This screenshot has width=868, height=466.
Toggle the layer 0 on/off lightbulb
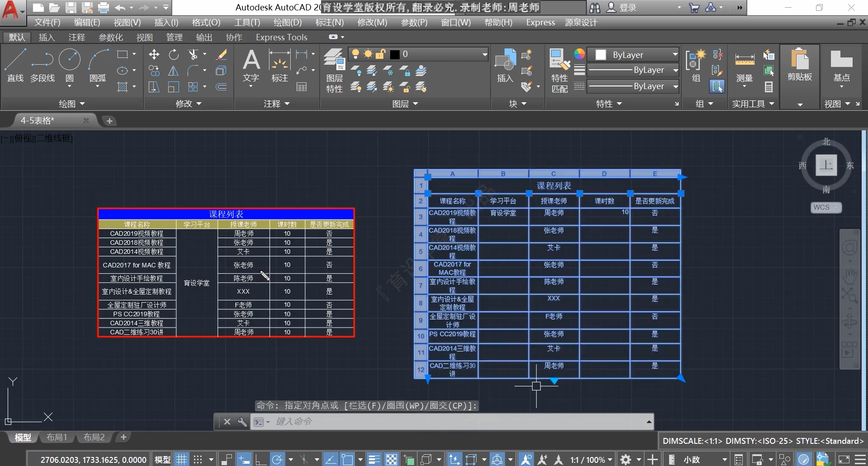(355, 54)
